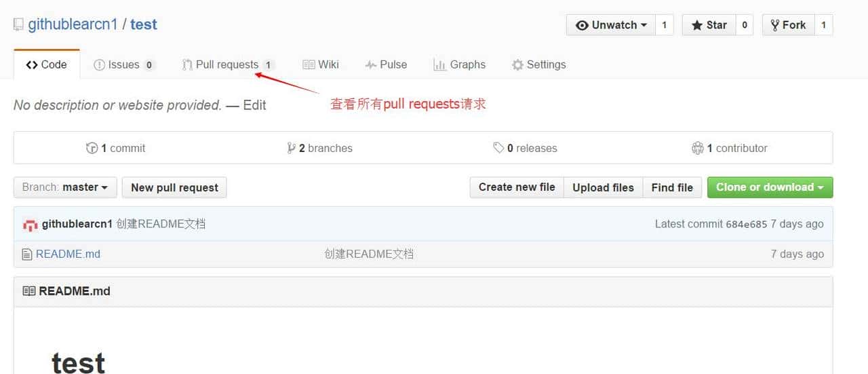Image resolution: width=868 pixels, height=374 pixels.
Task: Open the Pull requests tab
Action: (226, 64)
